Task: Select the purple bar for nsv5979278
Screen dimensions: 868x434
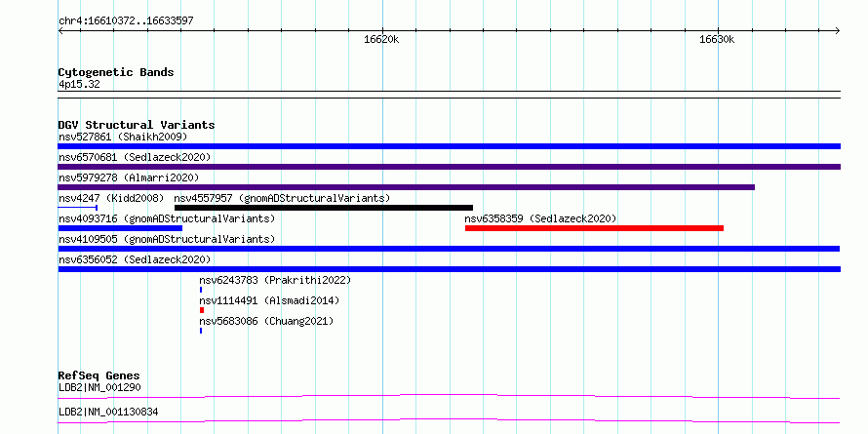Action: click(x=407, y=187)
